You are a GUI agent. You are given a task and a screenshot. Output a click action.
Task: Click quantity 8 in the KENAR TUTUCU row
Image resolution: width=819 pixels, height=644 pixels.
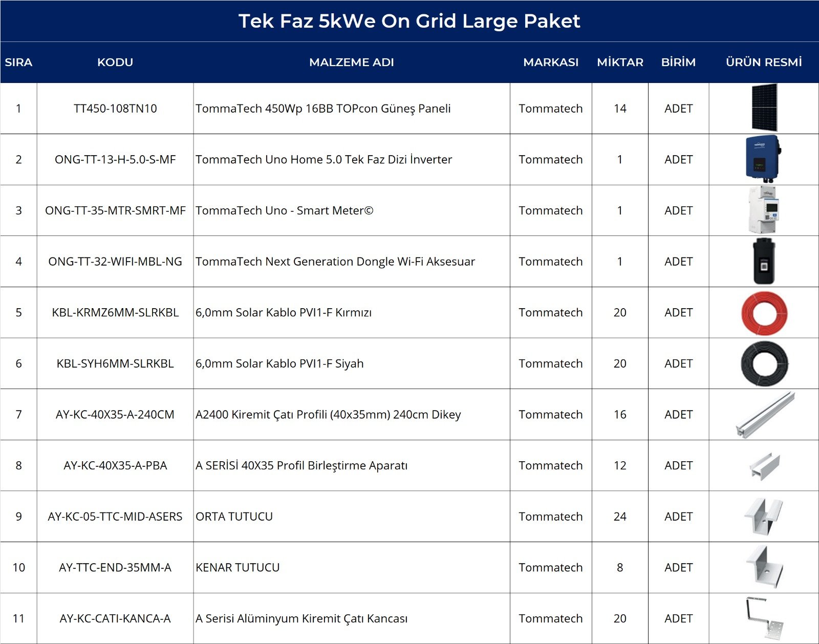click(x=620, y=567)
